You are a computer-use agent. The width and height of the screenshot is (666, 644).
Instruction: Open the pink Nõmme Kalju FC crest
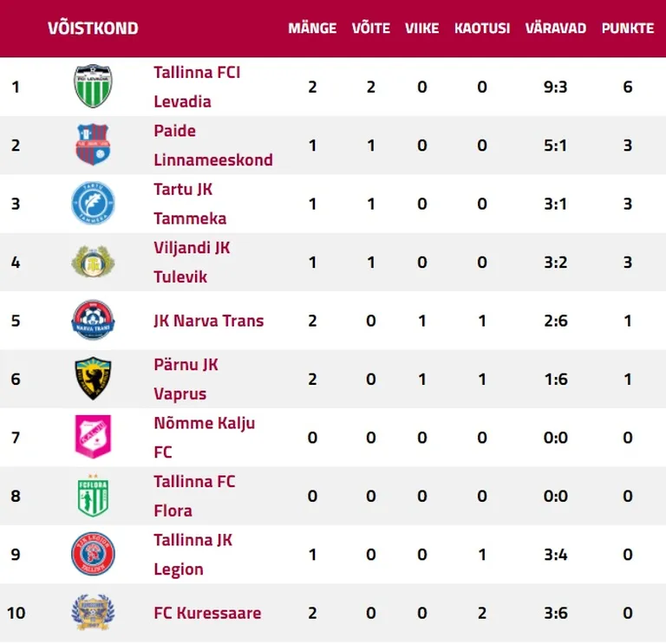(93, 437)
